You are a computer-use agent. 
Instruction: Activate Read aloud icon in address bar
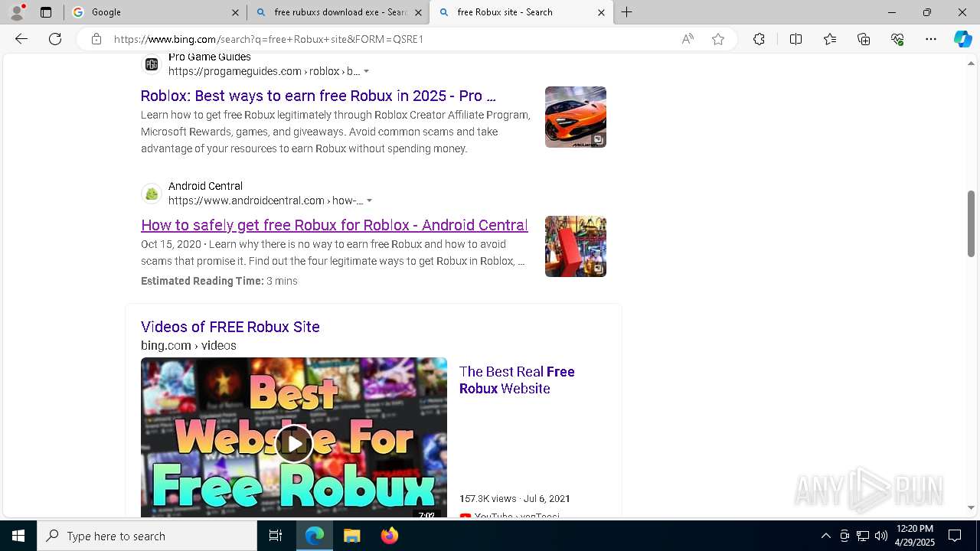point(688,39)
